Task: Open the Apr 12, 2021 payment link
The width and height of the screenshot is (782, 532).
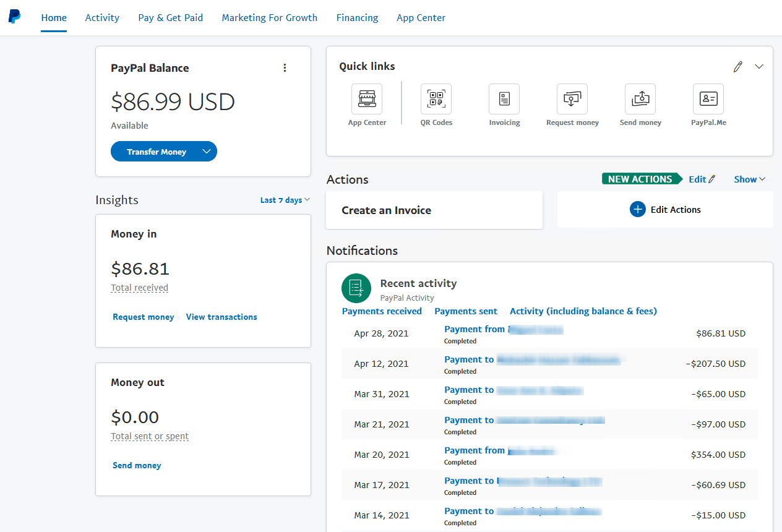Action: [x=532, y=359]
